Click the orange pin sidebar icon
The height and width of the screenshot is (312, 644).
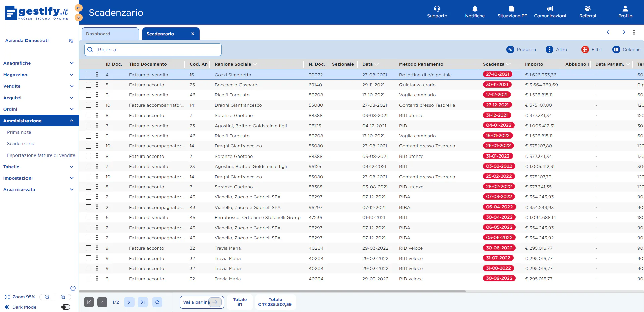78,17
